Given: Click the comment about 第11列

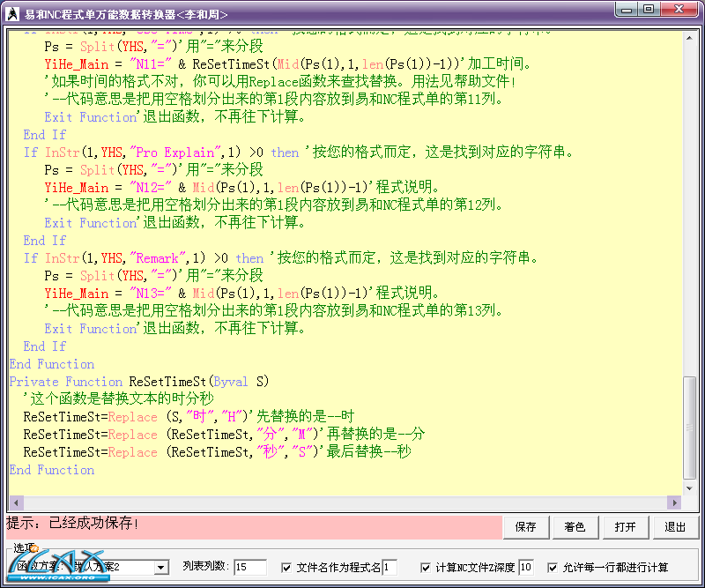Looking at the screenshot, I should point(273,99).
